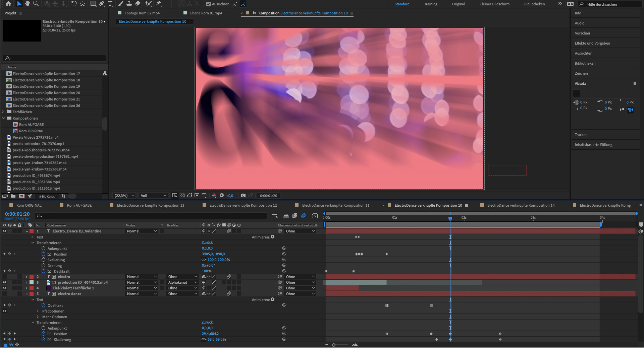Select the Eraser tool
Screen dimensions: 644x348
tap(138, 4)
